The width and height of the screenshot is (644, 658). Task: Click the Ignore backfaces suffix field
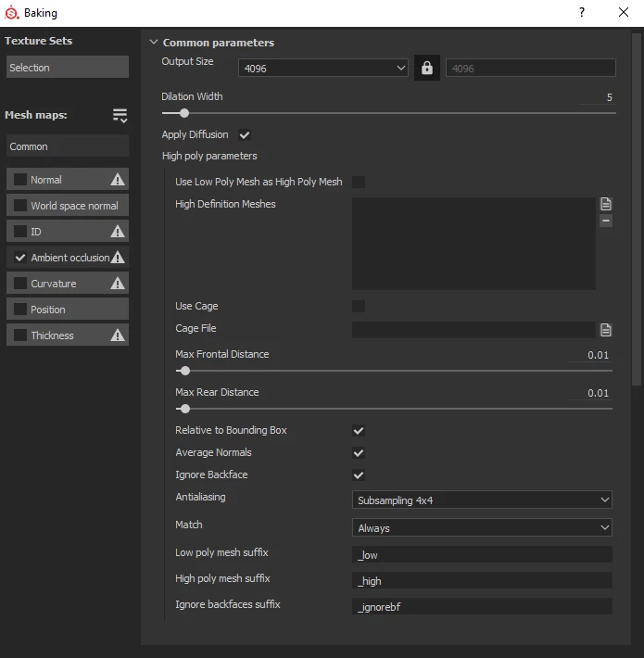pyautogui.click(x=482, y=606)
